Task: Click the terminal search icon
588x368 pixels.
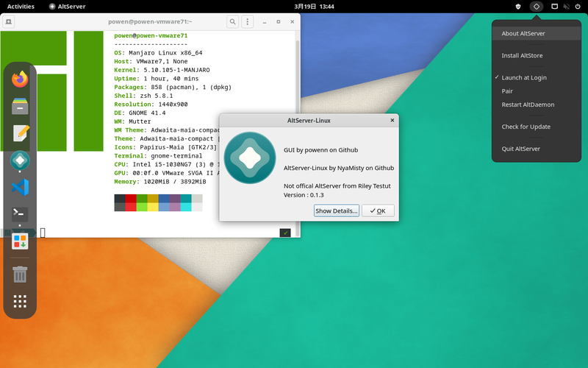Action: (x=232, y=22)
